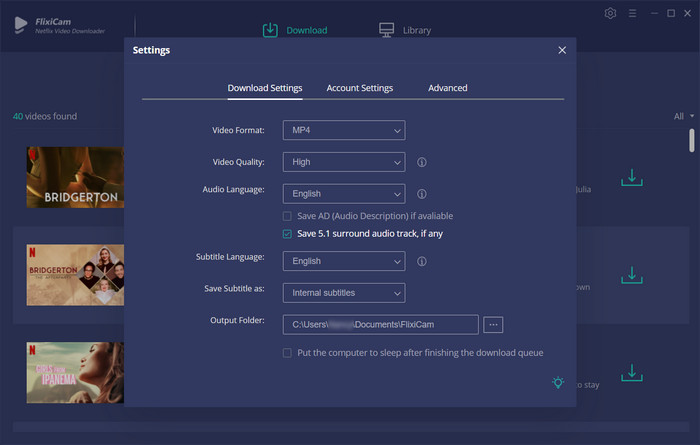
Task: Click the 'Audio Language:' label
Action: 233,190
